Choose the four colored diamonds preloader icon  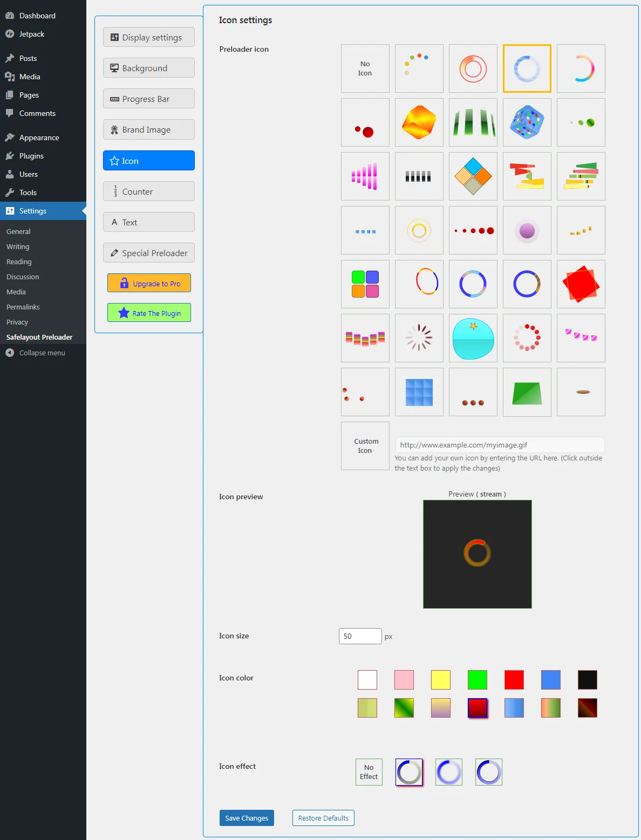pos(473,176)
